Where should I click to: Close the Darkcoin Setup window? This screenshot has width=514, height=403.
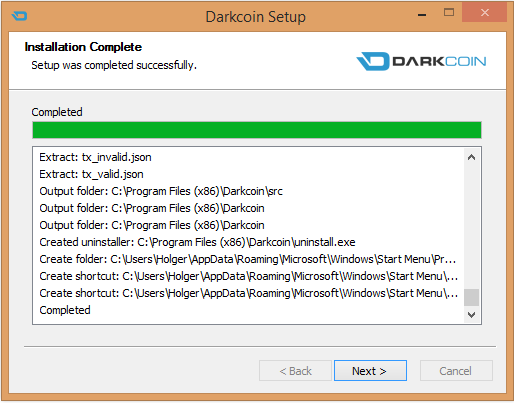point(484,13)
